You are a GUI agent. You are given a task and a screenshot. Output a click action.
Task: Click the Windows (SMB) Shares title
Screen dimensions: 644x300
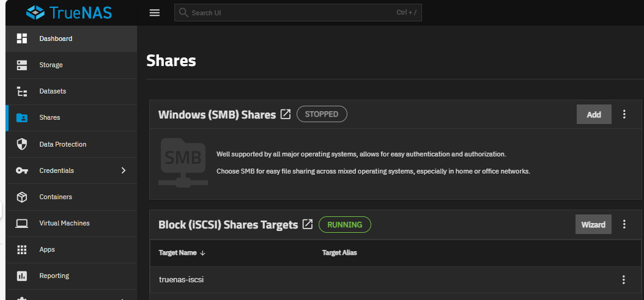(x=217, y=114)
